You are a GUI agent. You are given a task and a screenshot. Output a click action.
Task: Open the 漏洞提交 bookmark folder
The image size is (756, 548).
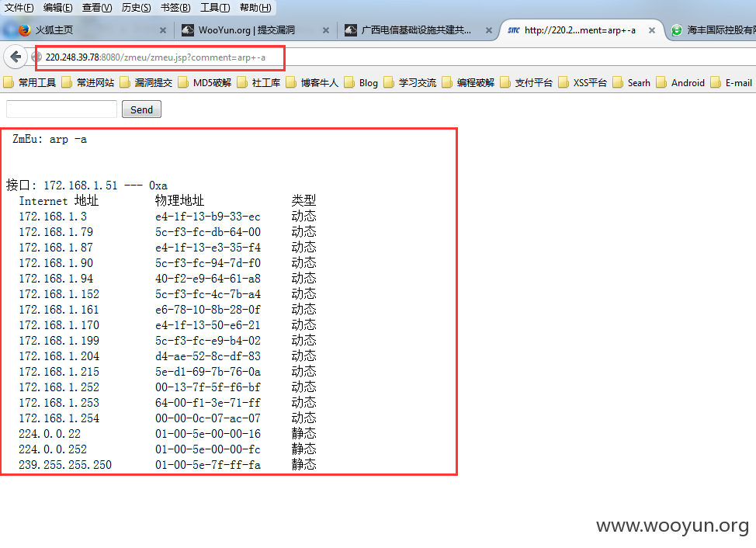pos(147,82)
